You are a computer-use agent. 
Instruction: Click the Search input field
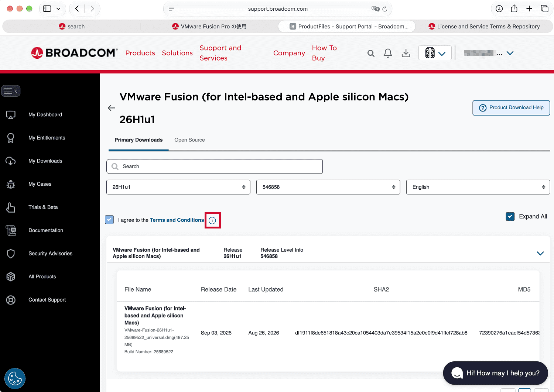215,166
